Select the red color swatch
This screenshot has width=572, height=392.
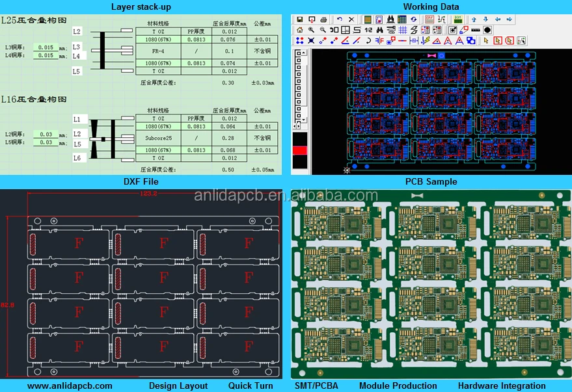(x=300, y=150)
